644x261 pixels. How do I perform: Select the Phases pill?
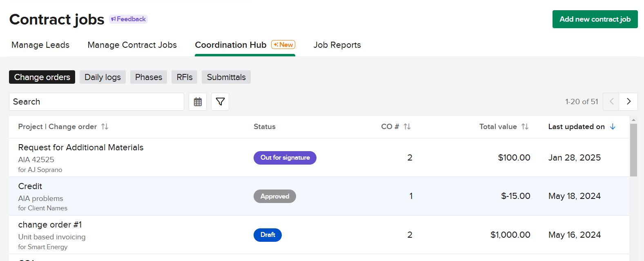pos(149,77)
